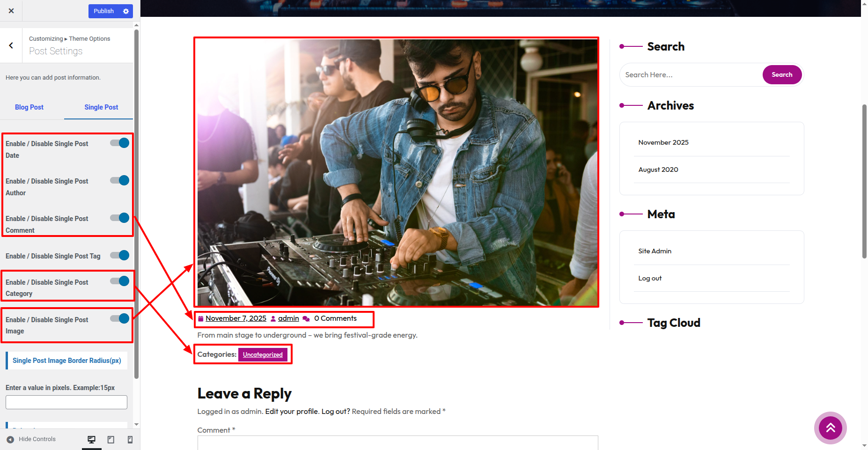The width and height of the screenshot is (868, 450).
Task: Click the Hide Controls collapse icon
Action: 10,439
